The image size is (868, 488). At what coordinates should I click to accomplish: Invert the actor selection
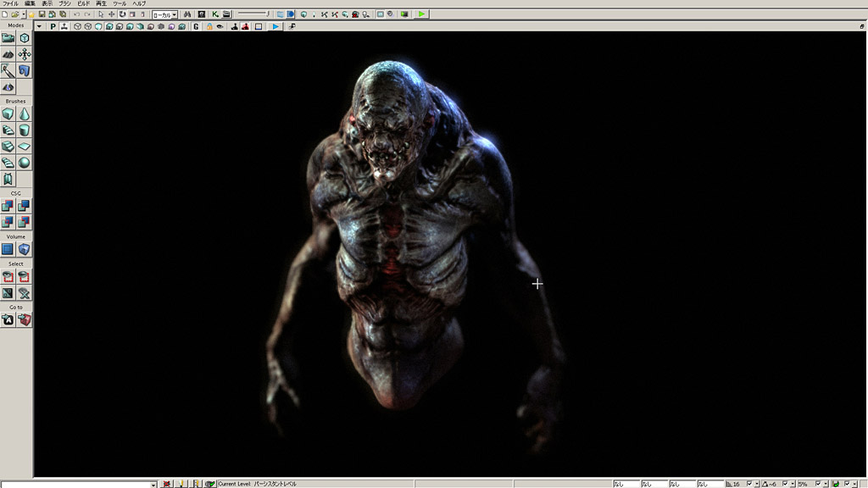(x=8, y=293)
